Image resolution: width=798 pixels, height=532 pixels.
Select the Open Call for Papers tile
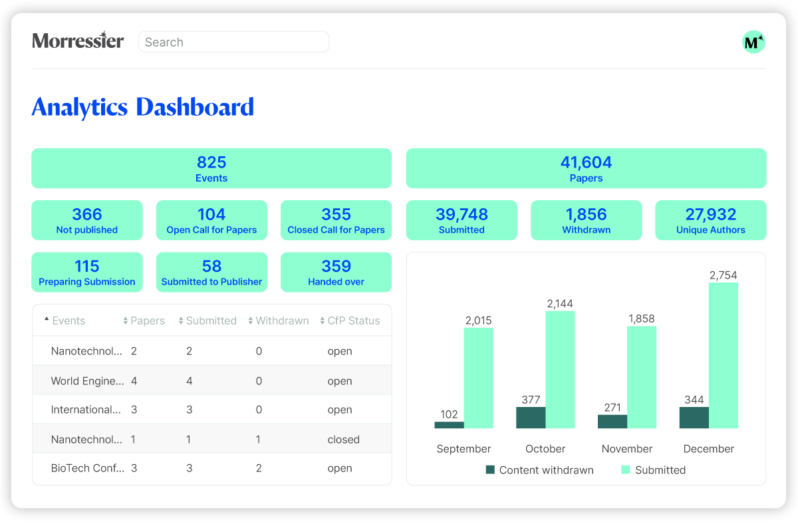click(x=211, y=220)
